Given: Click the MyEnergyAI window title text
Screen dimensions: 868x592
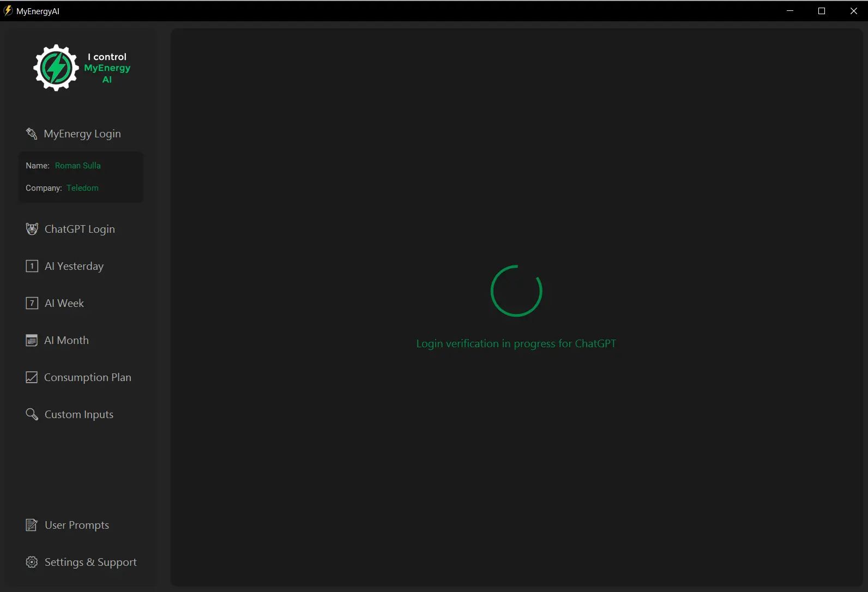Looking at the screenshot, I should (38, 11).
